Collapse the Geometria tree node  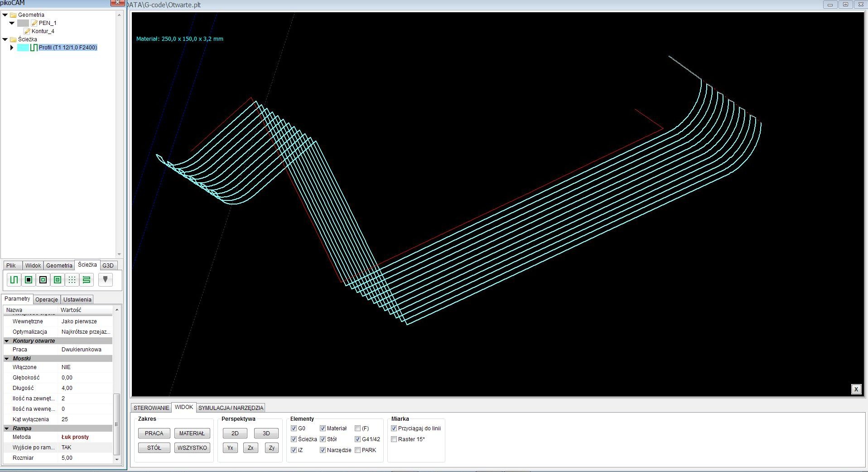coord(5,15)
